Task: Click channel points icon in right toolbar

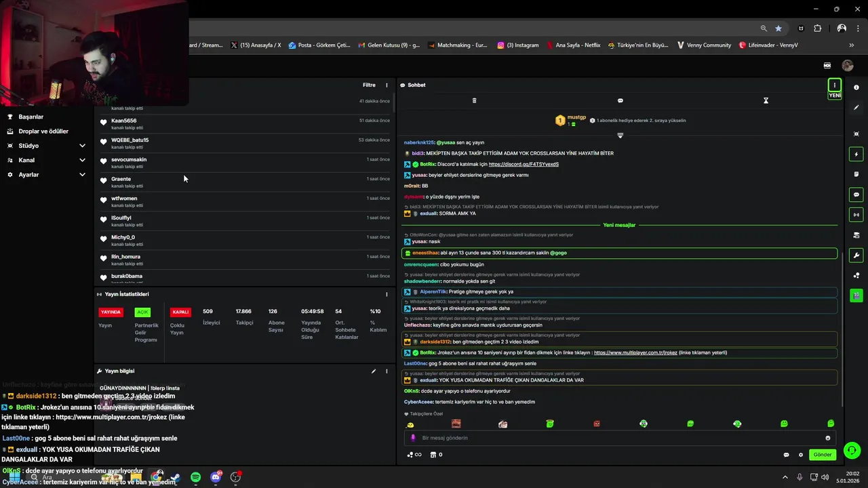Action: click(x=856, y=275)
